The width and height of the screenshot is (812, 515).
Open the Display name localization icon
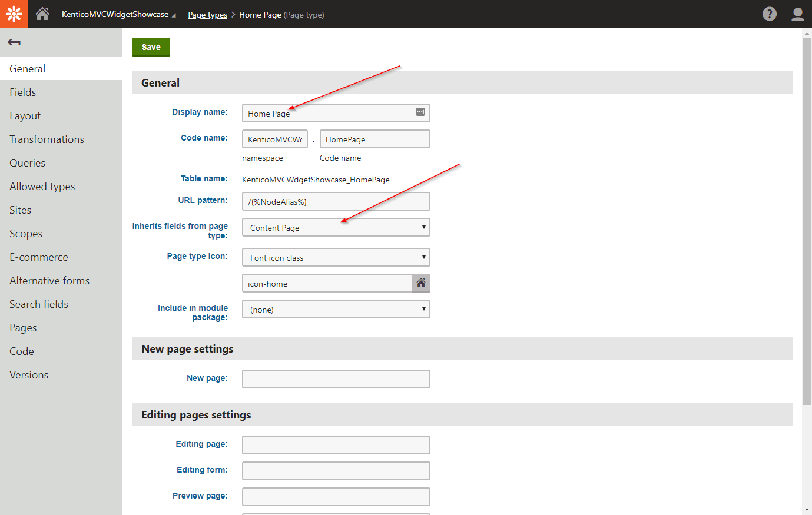pos(420,112)
